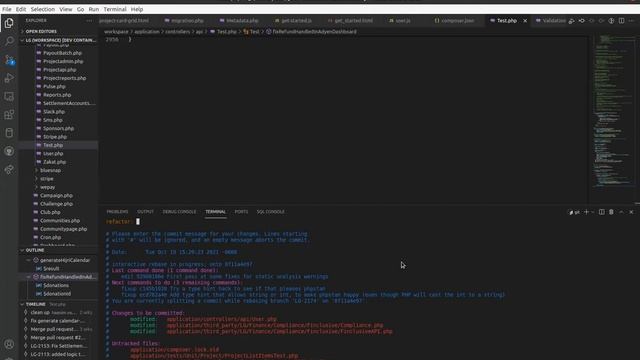The image size is (640, 360).
Task: Open the View menu
Action: pos(65,9)
